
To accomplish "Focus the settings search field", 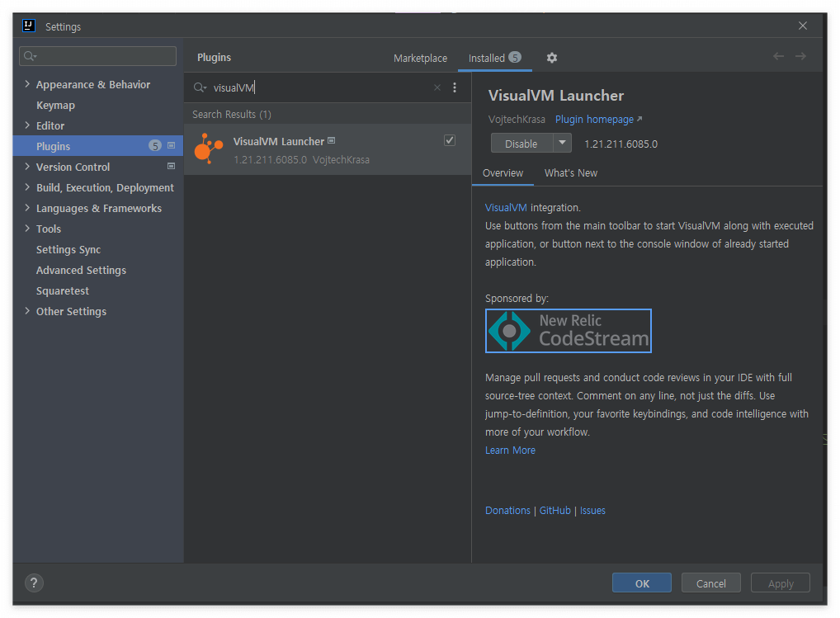I will pyautogui.click(x=97, y=56).
